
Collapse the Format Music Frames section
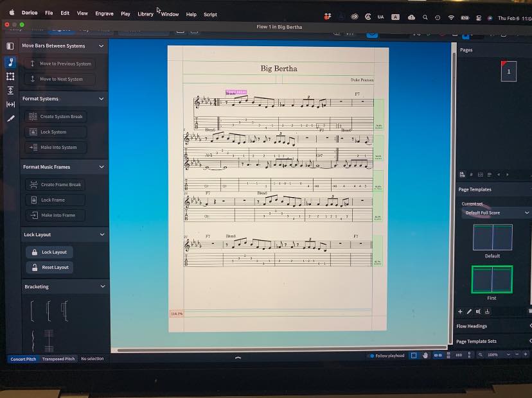102,167
